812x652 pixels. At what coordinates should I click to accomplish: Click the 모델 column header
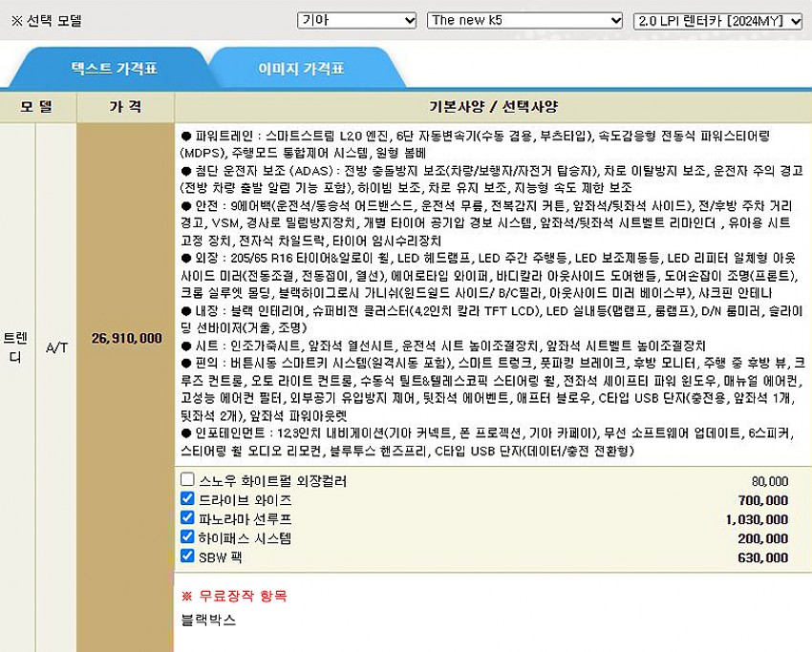(x=37, y=106)
